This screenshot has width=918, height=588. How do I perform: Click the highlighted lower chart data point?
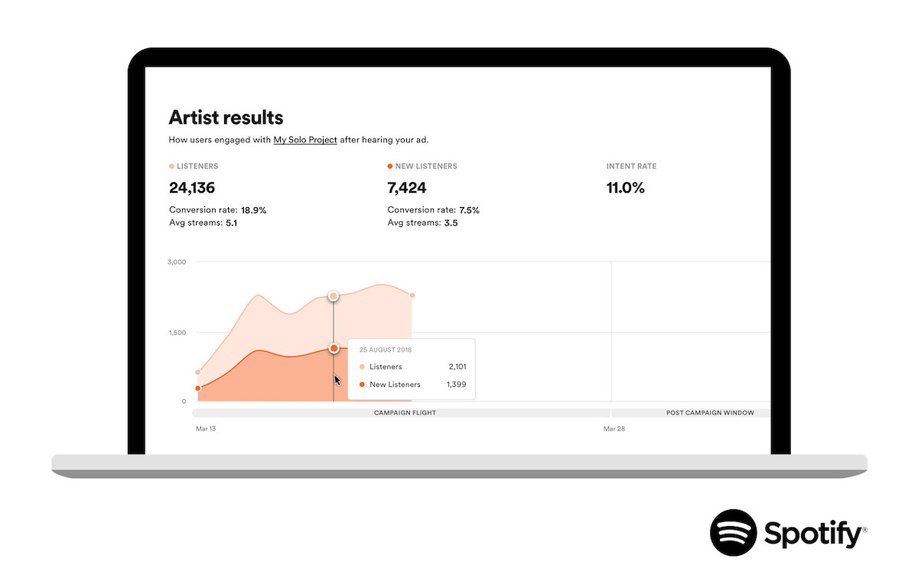click(334, 348)
